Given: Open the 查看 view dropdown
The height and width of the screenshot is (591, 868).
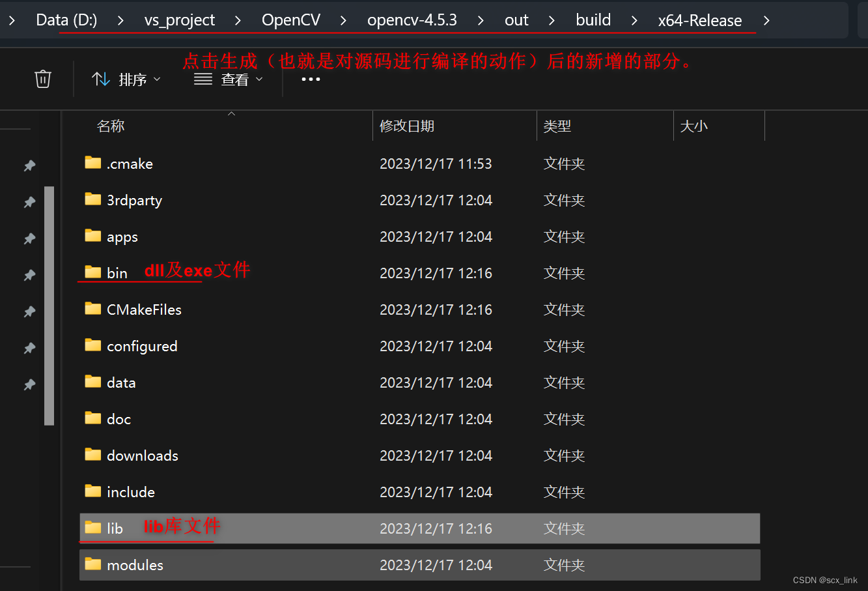Looking at the screenshot, I should click(229, 79).
